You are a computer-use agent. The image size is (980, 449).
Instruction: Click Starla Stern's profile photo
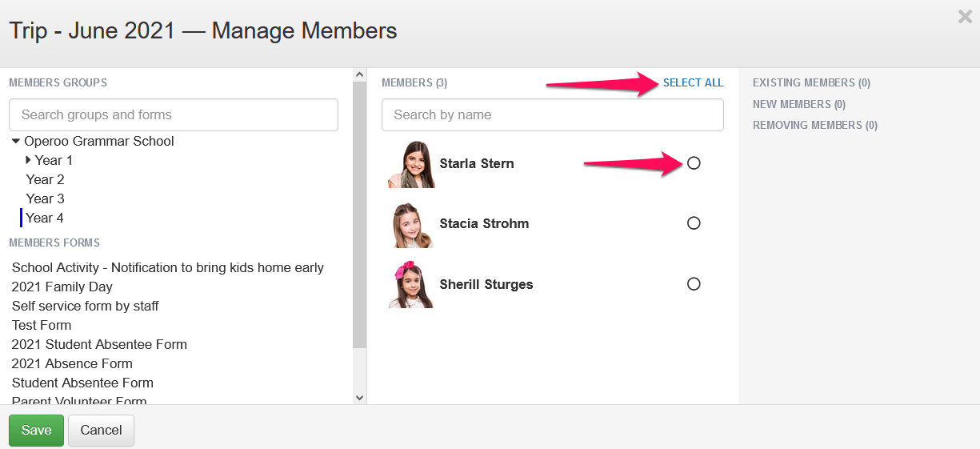point(411,165)
